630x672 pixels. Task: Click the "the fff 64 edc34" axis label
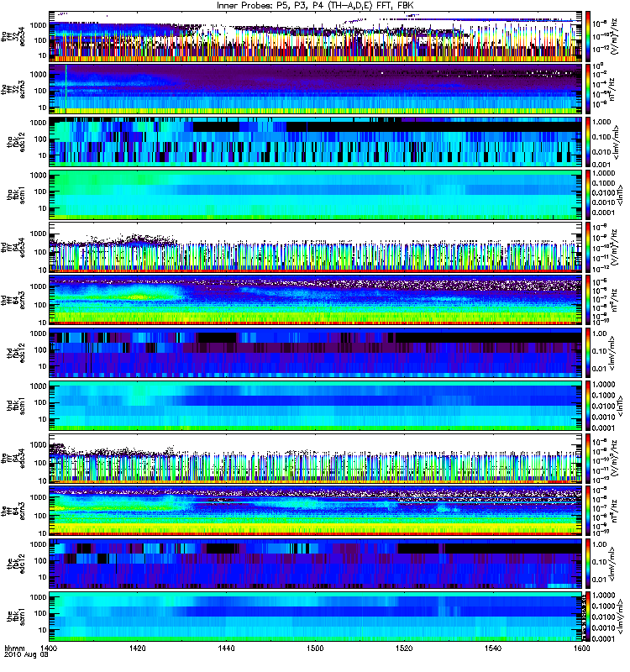coord(13,458)
